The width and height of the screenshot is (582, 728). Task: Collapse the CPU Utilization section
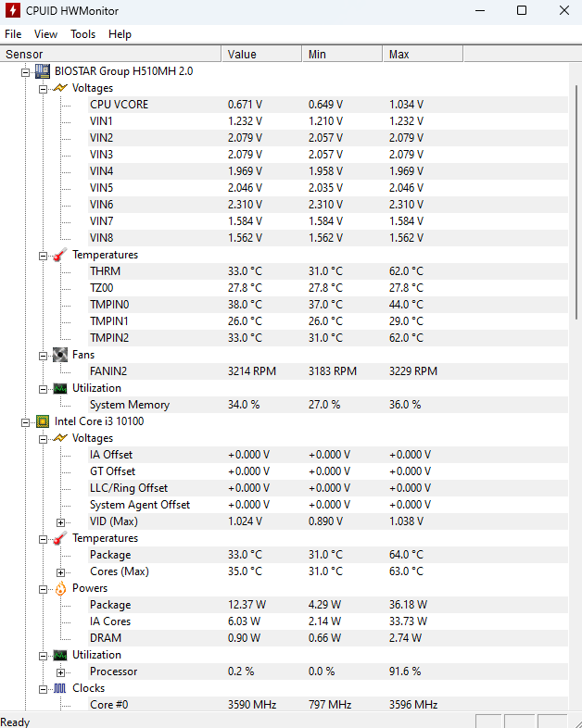44,656
